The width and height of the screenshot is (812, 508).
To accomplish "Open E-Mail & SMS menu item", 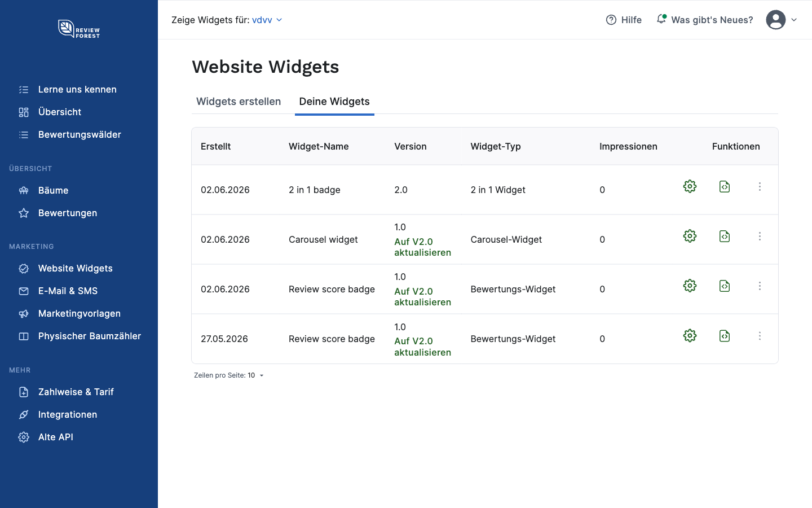I will [x=68, y=291].
